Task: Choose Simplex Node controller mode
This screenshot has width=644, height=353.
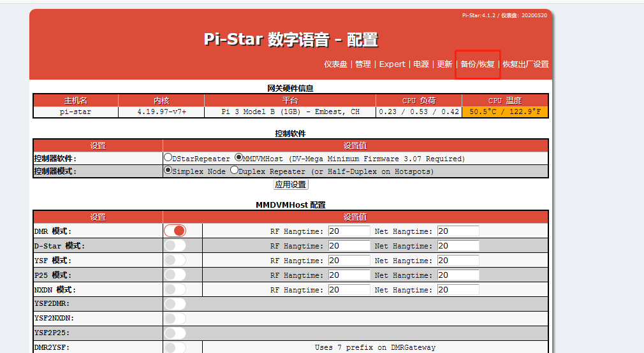Action: [168, 170]
